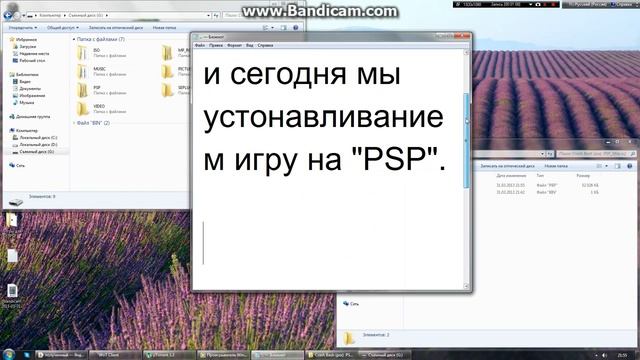
Task: Open the Правка menu in Notepad
Action: click(x=216, y=45)
